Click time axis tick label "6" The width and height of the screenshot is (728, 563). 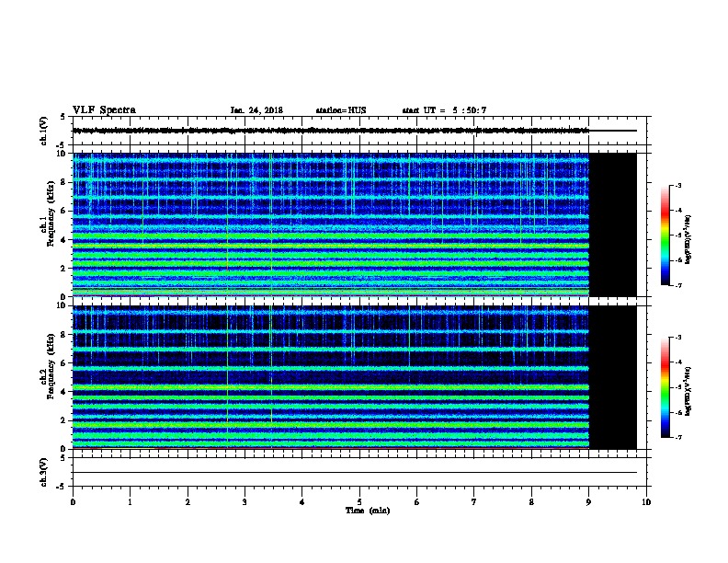tap(416, 502)
